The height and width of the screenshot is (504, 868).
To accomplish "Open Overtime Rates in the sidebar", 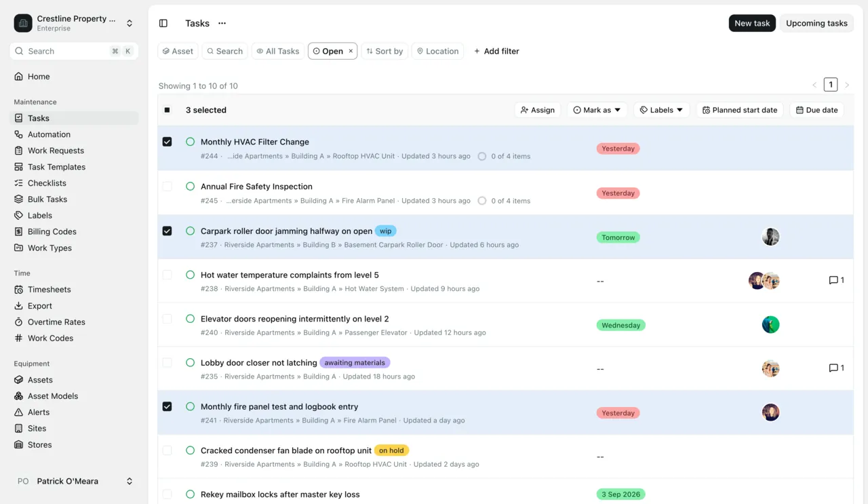I will pos(74,322).
